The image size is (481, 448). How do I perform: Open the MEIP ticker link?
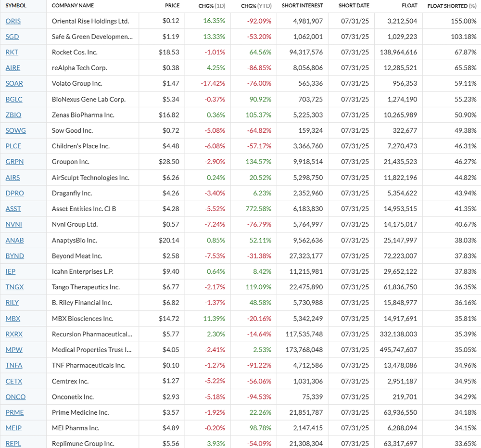click(x=13, y=428)
